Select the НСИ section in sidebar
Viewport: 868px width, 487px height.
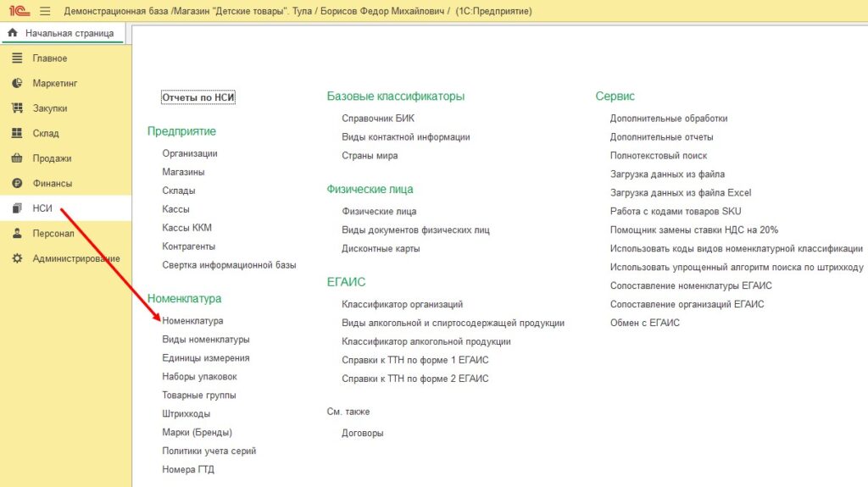(42, 208)
